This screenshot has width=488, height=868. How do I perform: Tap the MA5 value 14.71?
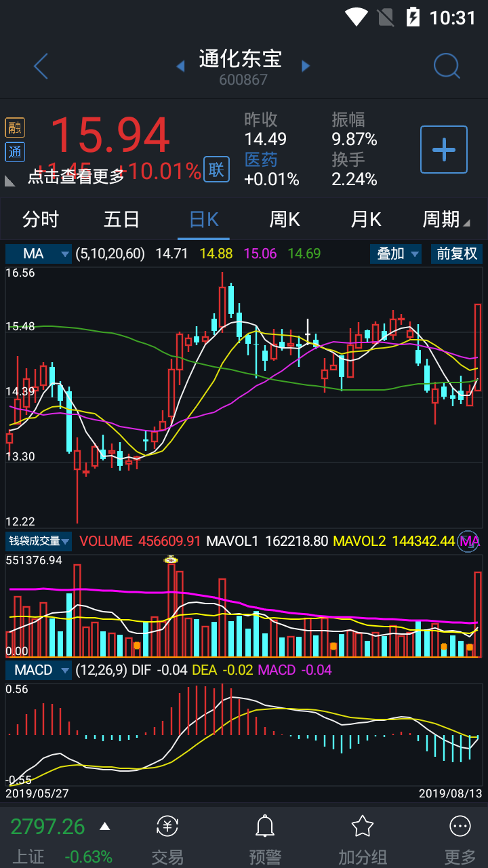click(x=171, y=254)
